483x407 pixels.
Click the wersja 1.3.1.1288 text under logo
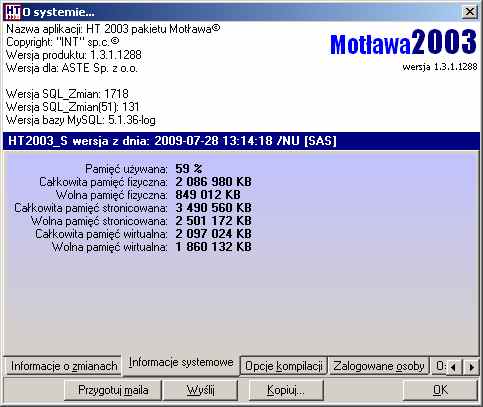click(440, 67)
